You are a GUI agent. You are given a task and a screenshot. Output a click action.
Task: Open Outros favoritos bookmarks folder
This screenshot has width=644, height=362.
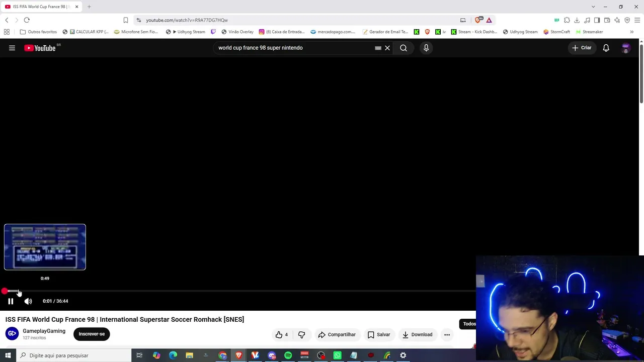click(x=38, y=32)
